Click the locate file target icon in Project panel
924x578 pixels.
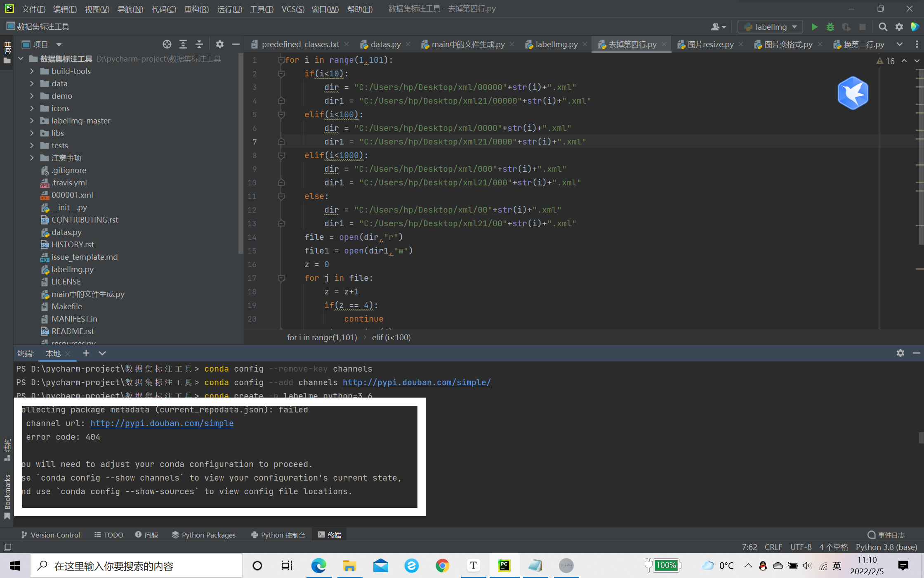tap(167, 44)
